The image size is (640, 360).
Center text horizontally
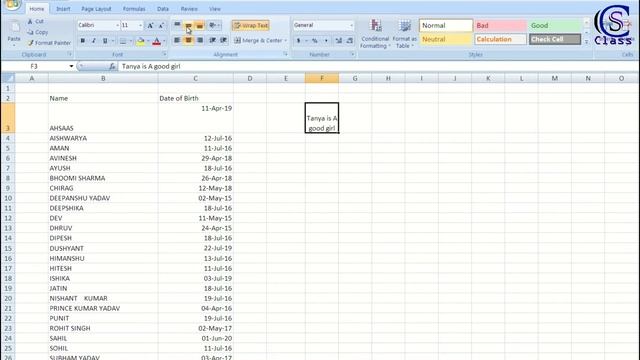[x=188, y=40]
